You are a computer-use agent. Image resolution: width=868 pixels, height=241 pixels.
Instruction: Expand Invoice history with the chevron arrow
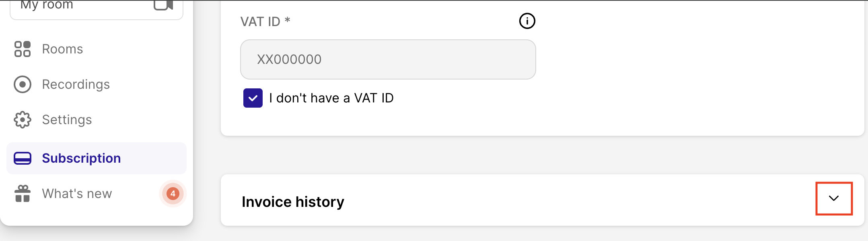pos(834,198)
